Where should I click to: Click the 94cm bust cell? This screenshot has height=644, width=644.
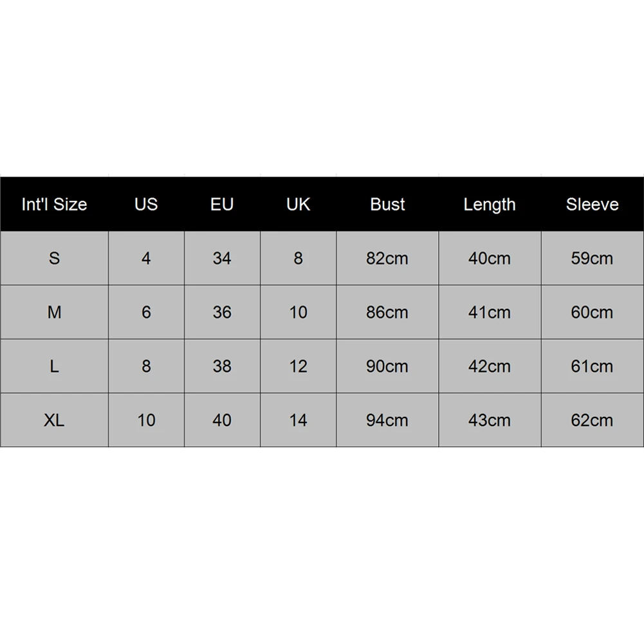pyautogui.click(x=387, y=419)
